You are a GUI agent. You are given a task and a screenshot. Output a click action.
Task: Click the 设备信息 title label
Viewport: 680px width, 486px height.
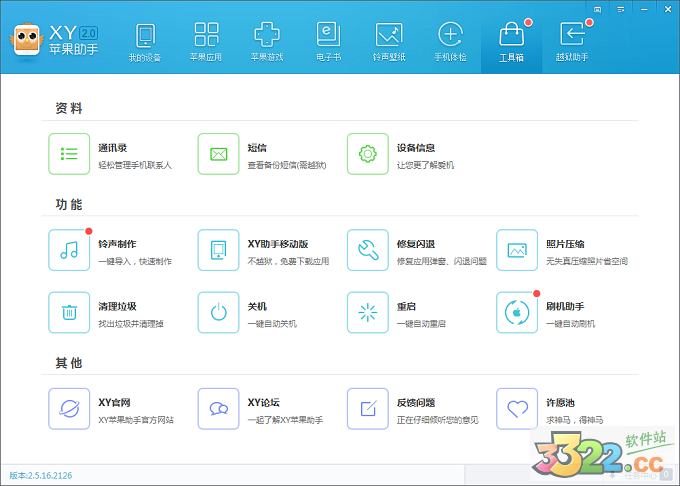(x=415, y=148)
